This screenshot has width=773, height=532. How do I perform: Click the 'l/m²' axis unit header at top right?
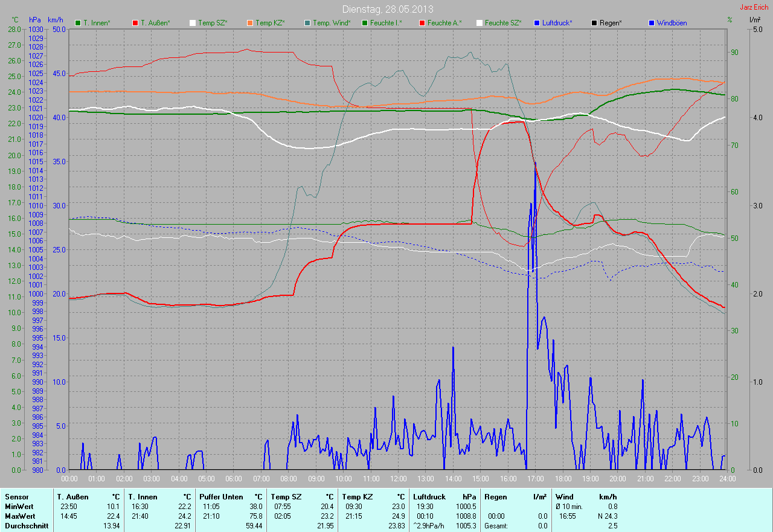pyautogui.click(x=755, y=19)
